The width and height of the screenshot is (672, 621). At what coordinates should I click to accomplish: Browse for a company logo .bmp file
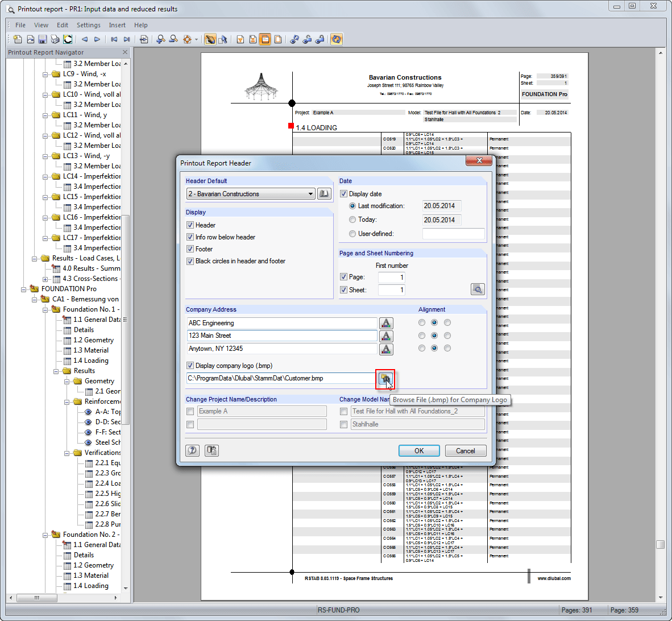coord(387,378)
